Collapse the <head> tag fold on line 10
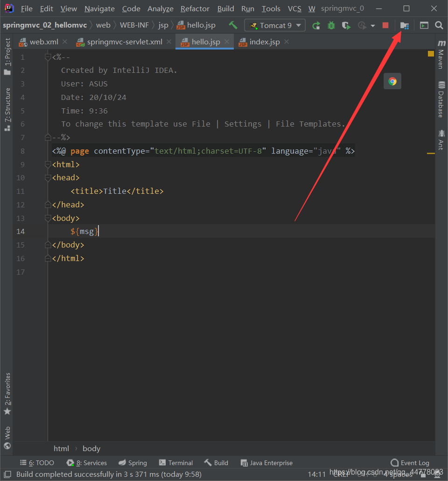This screenshot has height=481, width=448. coord(48,178)
